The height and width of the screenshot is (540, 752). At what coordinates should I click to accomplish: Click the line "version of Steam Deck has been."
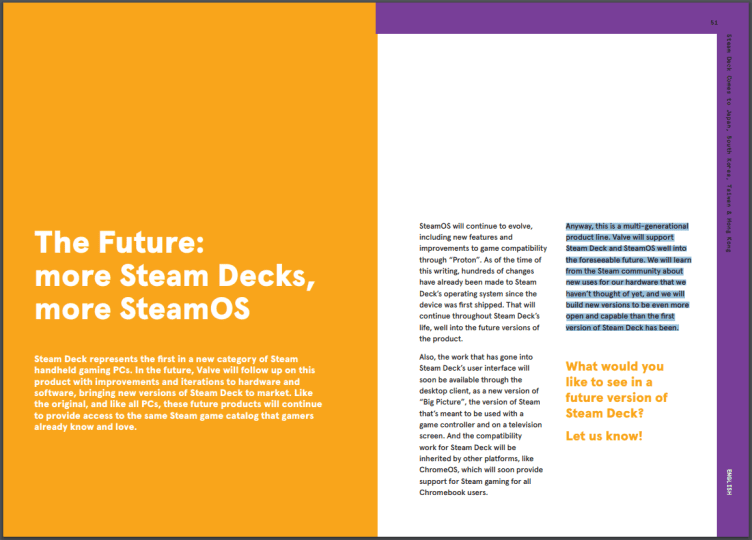622,328
